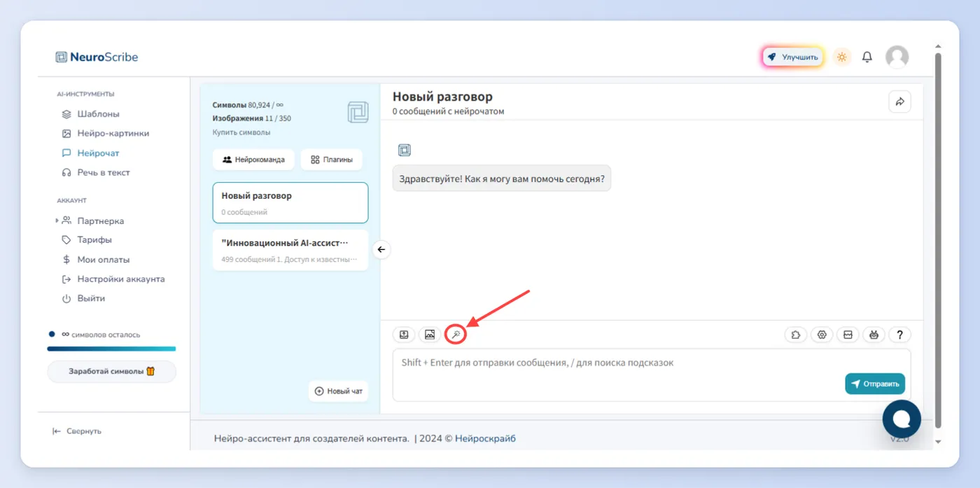980x488 pixels.
Task: Click the robot icon in chat toolbar
Action: pos(874,335)
